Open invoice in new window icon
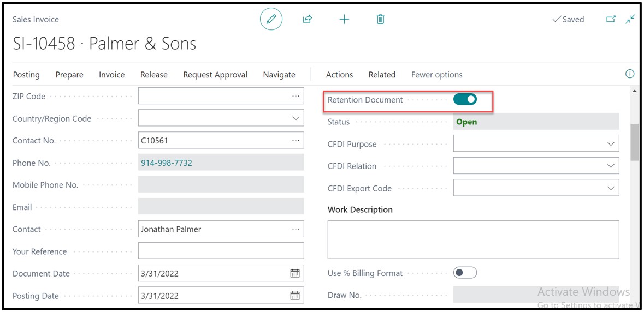 611,19
